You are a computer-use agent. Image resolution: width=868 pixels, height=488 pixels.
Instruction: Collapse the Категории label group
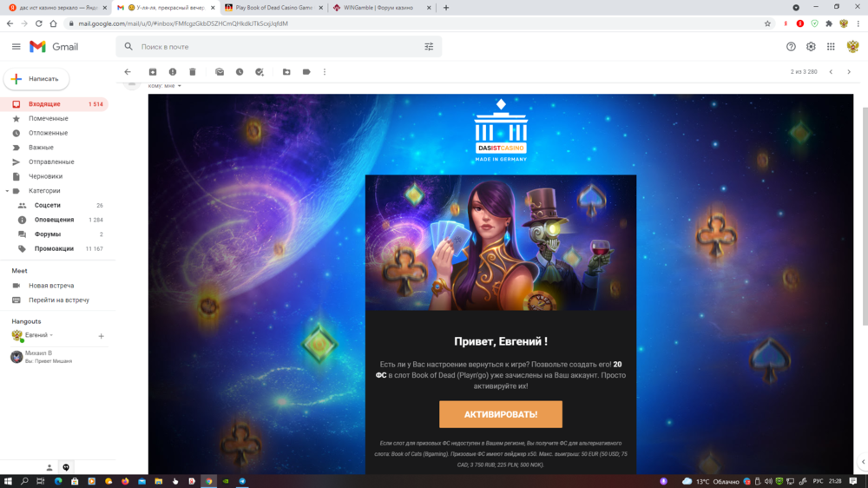[x=7, y=191]
